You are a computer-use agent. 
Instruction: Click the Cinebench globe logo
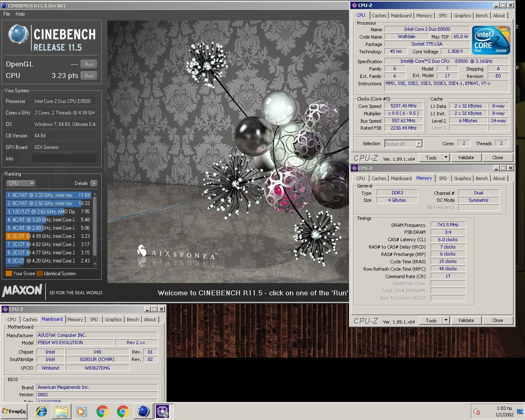coord(18,34)
